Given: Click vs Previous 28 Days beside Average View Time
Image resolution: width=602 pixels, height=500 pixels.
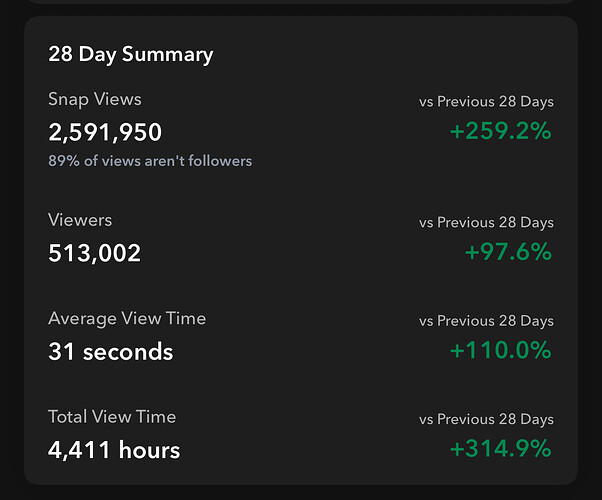Looking at the screenshot, I should point(486,321).
